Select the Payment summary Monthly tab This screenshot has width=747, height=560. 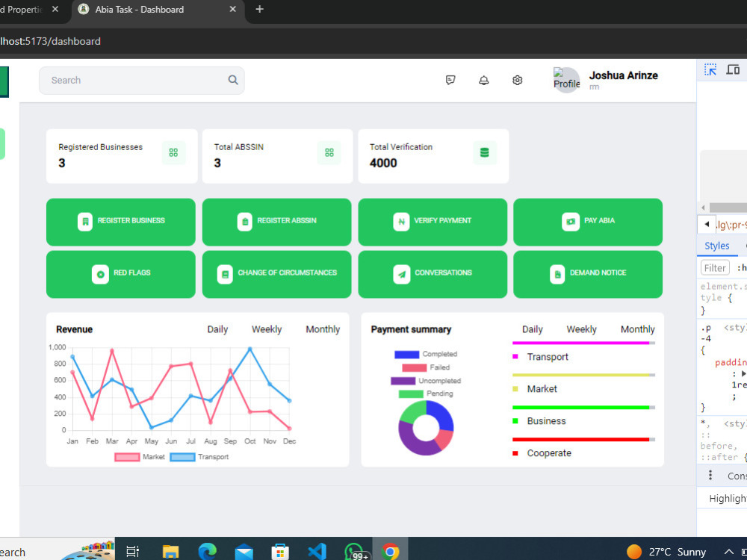pyautogui.click(x=637, y=329)
